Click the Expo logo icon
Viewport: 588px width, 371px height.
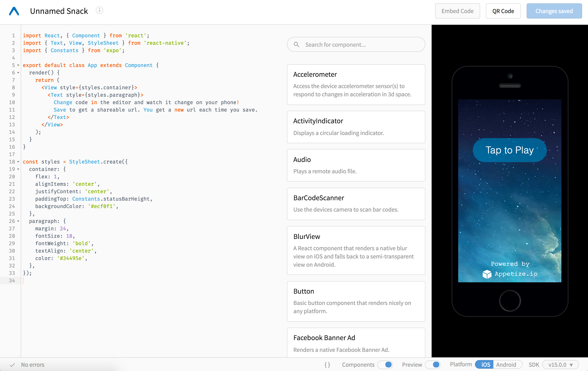click(14, 11)
